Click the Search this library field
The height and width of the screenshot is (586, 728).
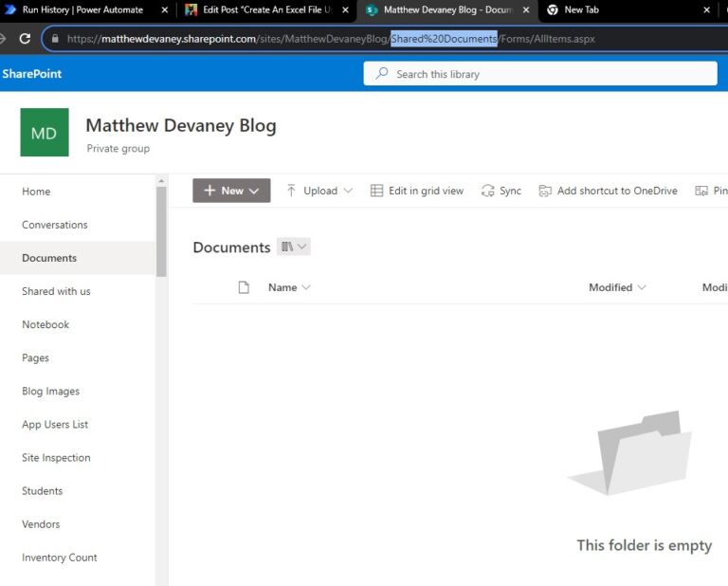coord(540,74)
